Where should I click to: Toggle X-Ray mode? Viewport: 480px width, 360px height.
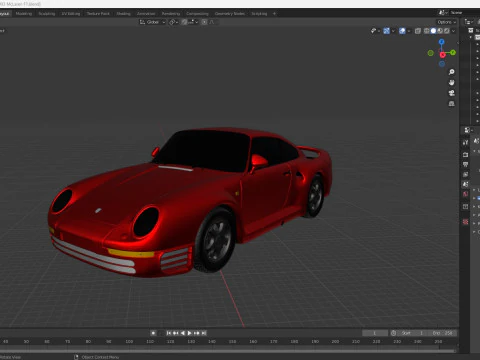coord(418,31)
